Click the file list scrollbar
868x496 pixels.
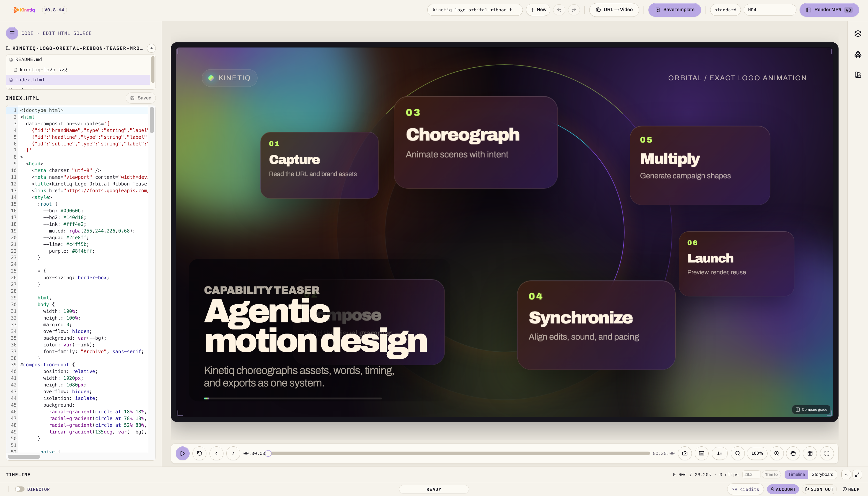(153, 69)
